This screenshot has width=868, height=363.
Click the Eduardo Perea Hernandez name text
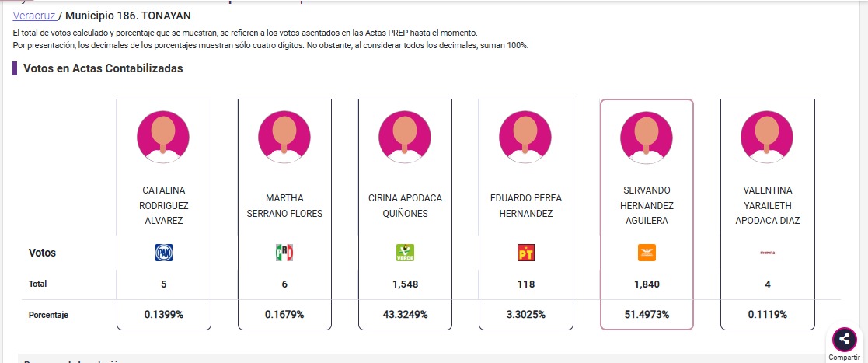pos(526,205)
